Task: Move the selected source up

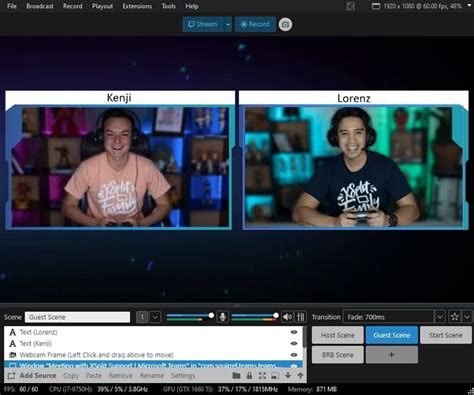Action: [x=300, y=376]
